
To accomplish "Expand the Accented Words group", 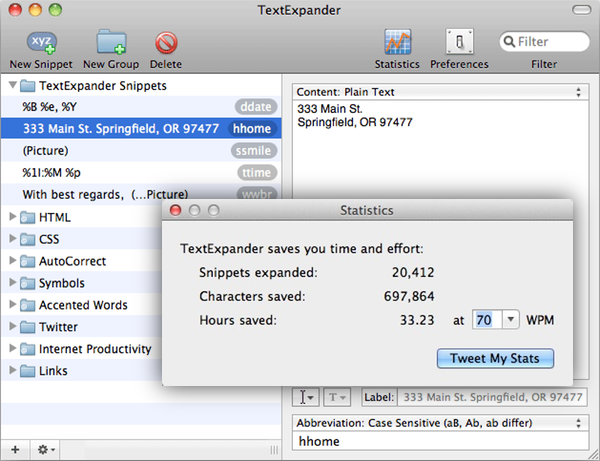I will [x=13, y=304].
